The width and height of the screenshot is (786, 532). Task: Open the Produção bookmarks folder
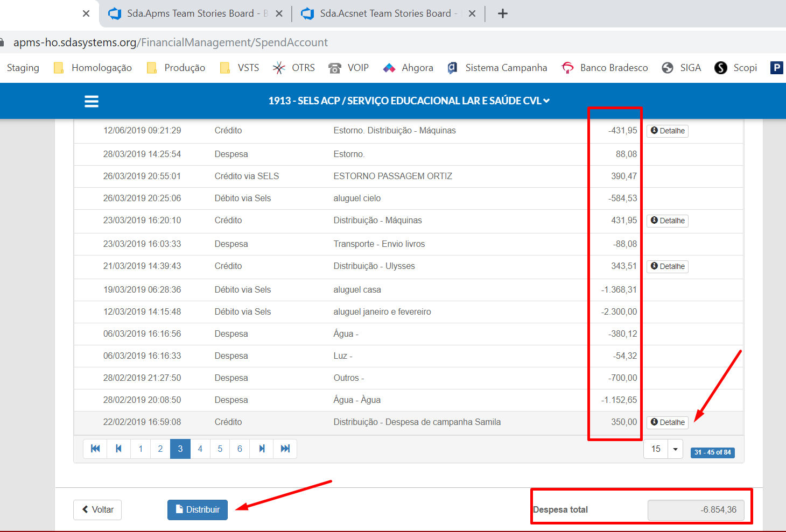tap(176, 68)
